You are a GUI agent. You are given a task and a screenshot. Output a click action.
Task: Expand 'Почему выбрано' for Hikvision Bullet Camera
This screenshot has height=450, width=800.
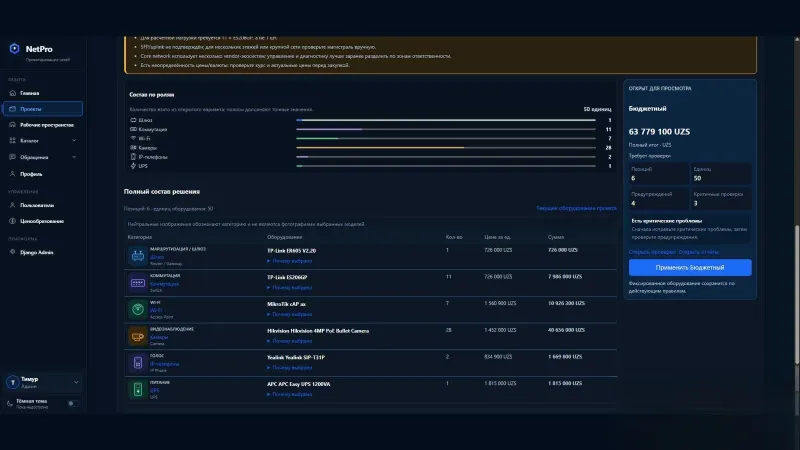289,341
